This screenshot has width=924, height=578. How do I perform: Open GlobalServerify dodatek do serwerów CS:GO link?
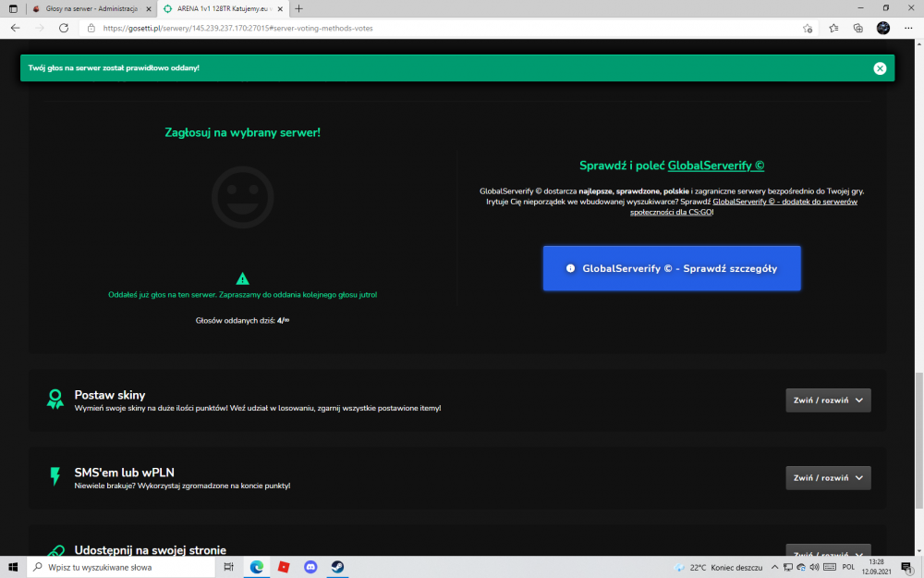[743, 206]
